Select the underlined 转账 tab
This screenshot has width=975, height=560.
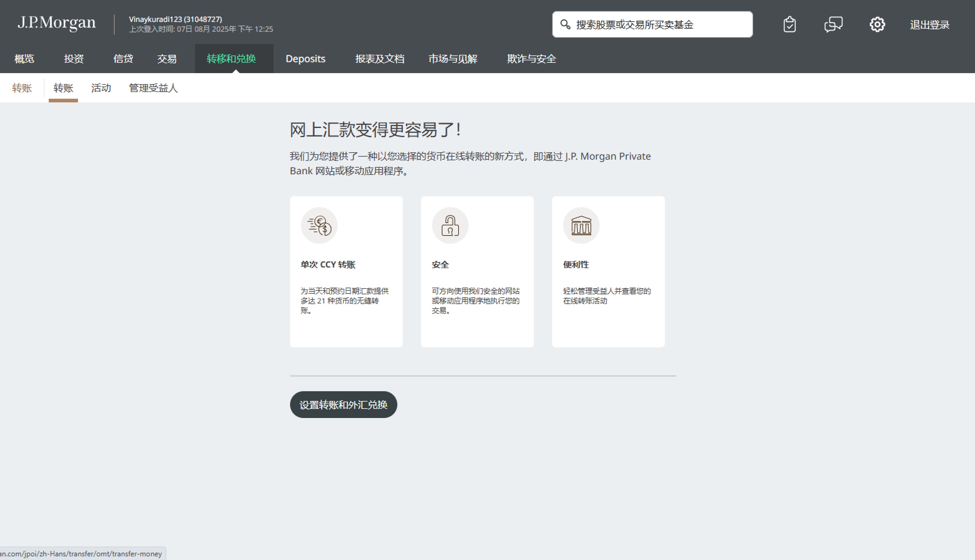pyautogui.click(x=63, y=88)
